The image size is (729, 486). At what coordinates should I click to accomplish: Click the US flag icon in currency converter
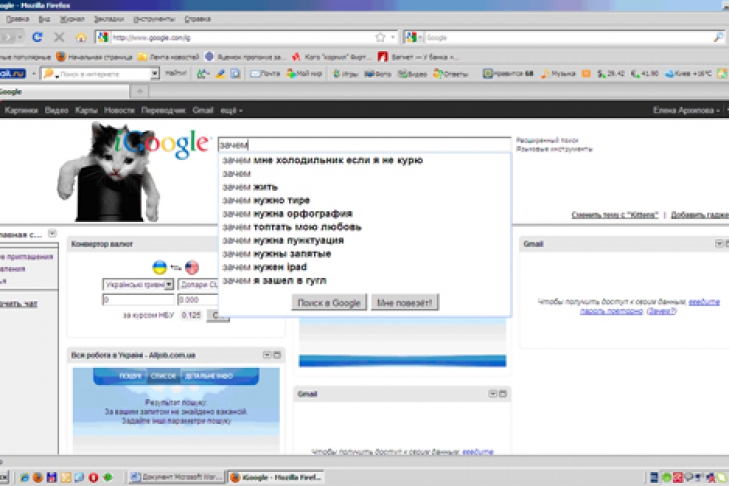pyautogui.click(x=191, y=267)
